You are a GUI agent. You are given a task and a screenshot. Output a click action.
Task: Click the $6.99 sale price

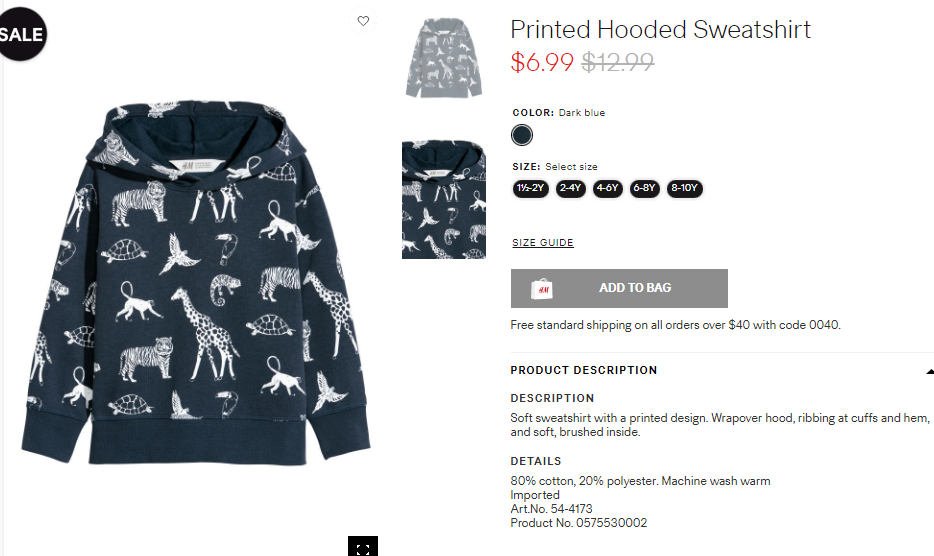542,62
